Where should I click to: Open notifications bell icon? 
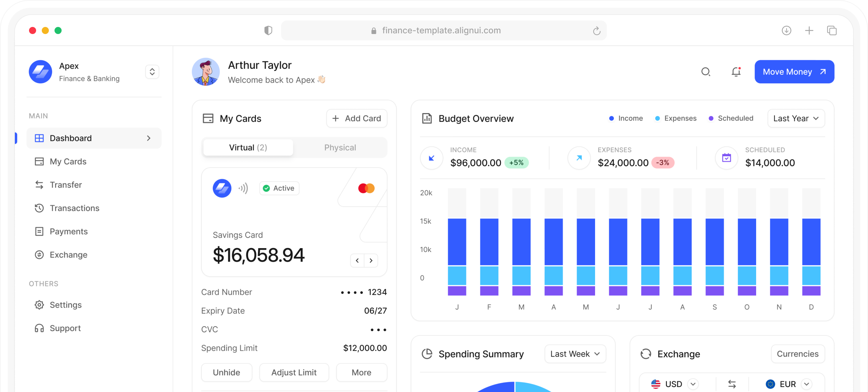tap(736, 72)
